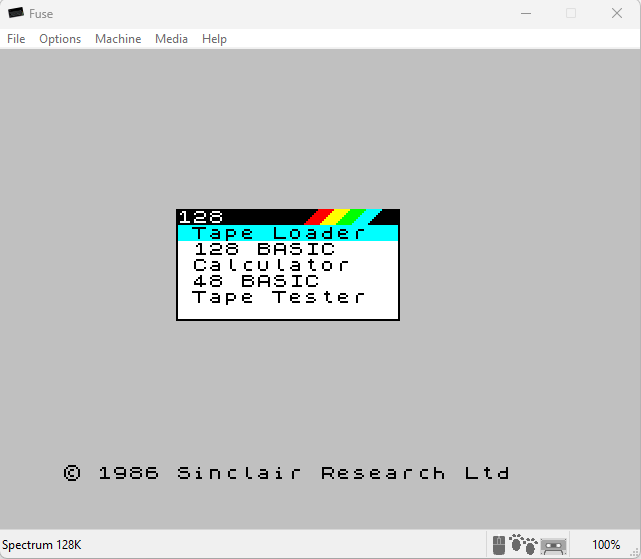Open the File menu
Viewport: 641px width, 559px height.
[x=16, y=39]
